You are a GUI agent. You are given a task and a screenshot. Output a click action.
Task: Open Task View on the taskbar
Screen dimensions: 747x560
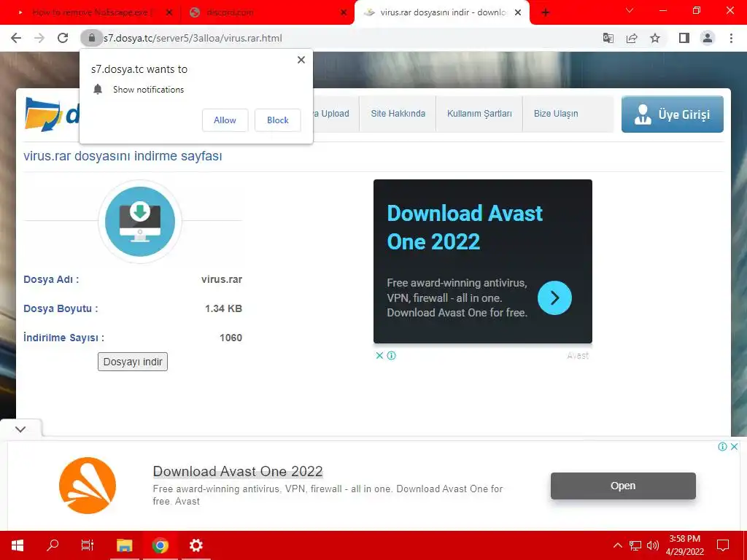click(x=88, y=545)
